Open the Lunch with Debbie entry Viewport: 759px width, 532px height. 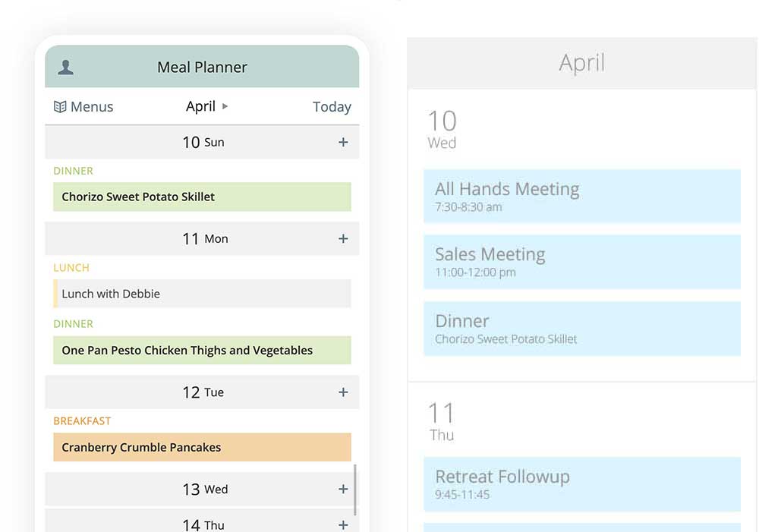tap(202, 294)
